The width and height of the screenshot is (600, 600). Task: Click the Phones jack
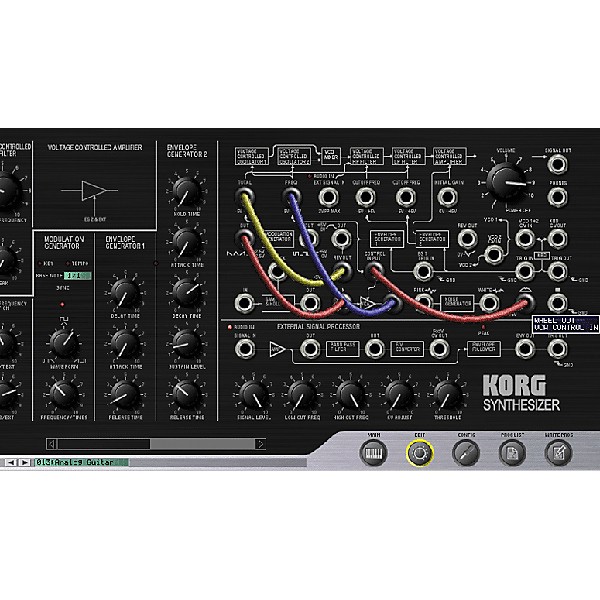pyautogui.click(x=558, y=197)
